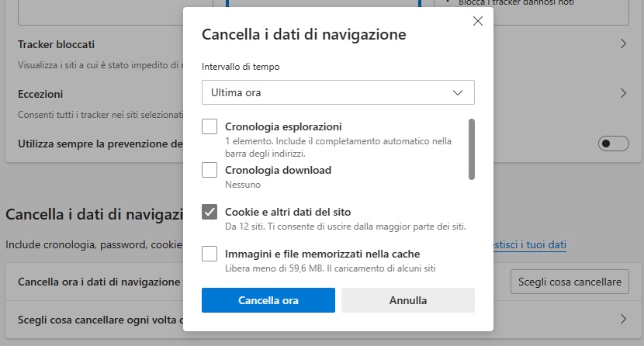The width and height of the screenshot is (644, 346).
Task: Check Immagini e file memorizzati nella cache
Action: (x=209, y=254)
